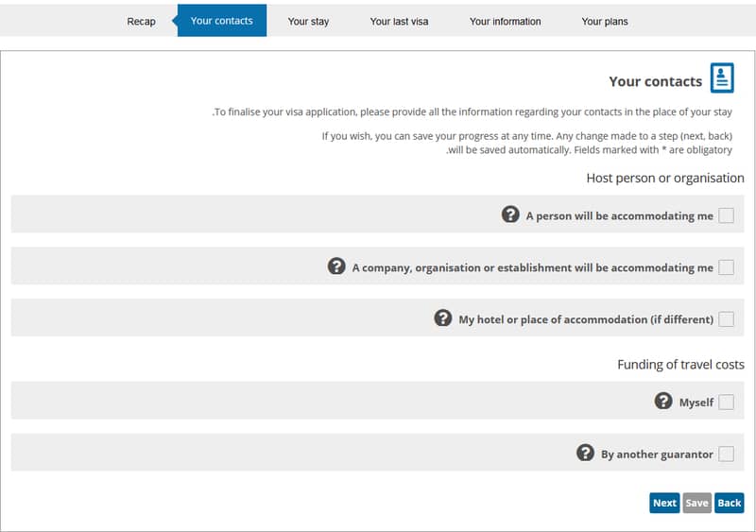
Task: Click the Save button
Action: tap(697, 503)
